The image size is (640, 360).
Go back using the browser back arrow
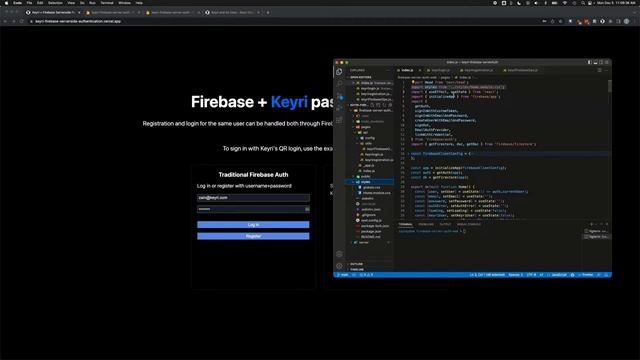pos(5,21)
